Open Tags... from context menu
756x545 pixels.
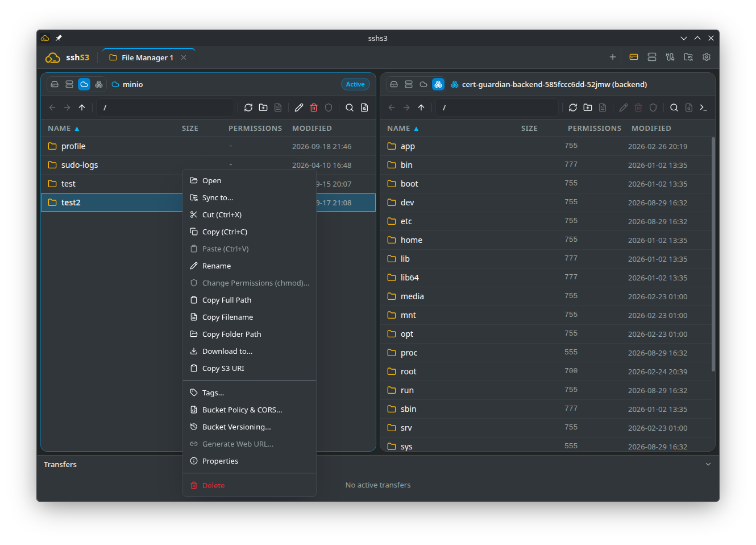(250, 393)
